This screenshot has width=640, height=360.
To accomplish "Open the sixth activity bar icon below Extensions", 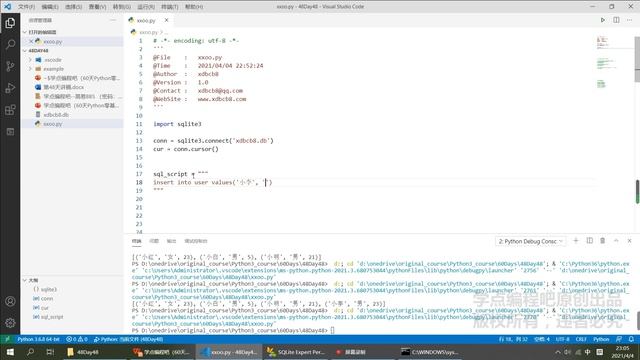I will pos(10,131).
